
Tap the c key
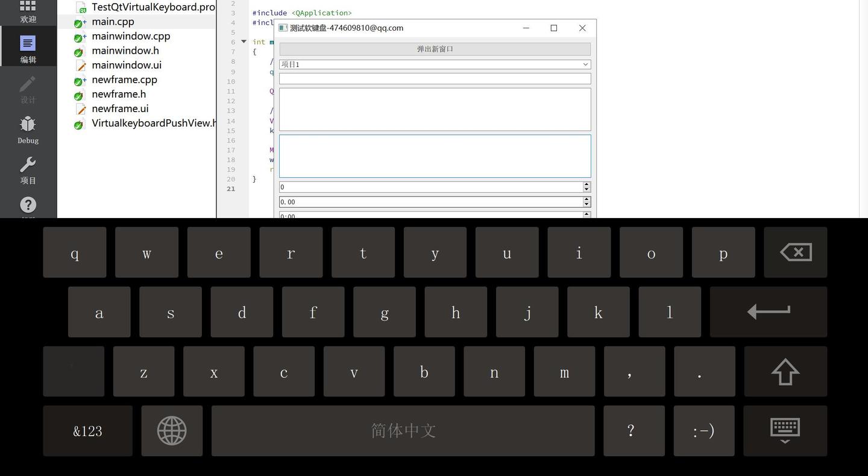pos(284,371)
